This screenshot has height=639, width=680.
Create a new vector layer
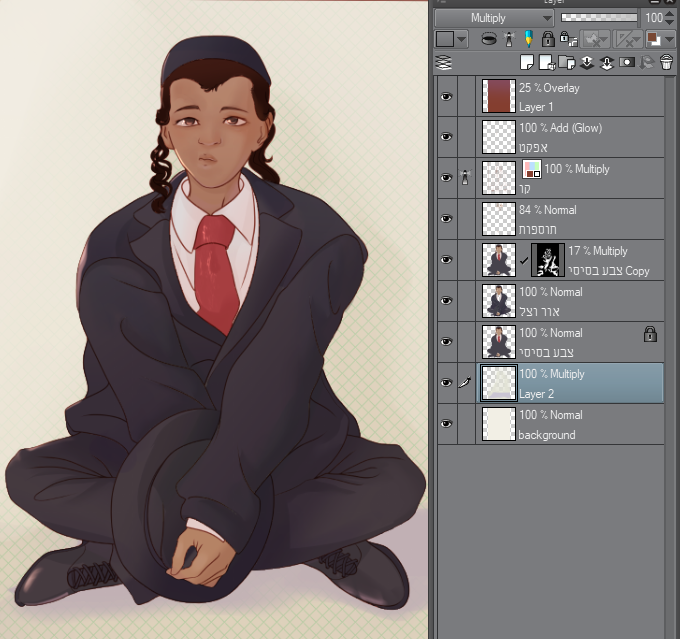[547, 62]
